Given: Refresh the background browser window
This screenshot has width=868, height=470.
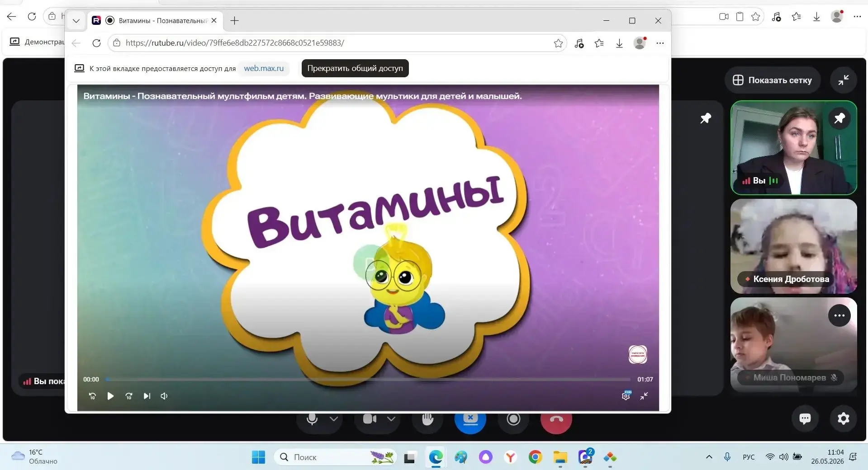Looking at the screenshot, I should tap(32, 17).
